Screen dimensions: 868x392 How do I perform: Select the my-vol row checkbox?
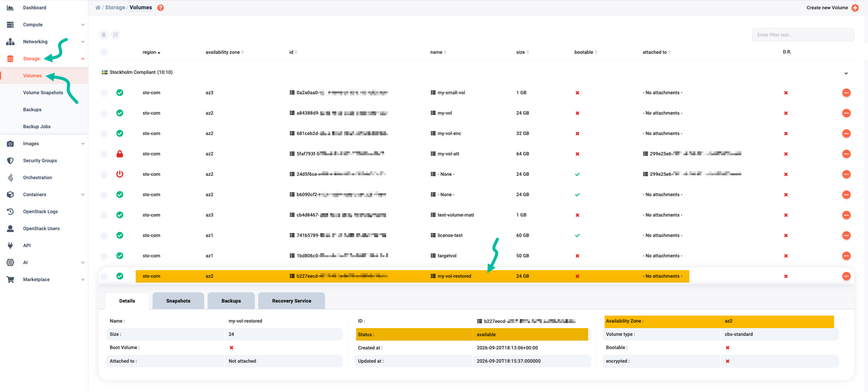[104, 113]
